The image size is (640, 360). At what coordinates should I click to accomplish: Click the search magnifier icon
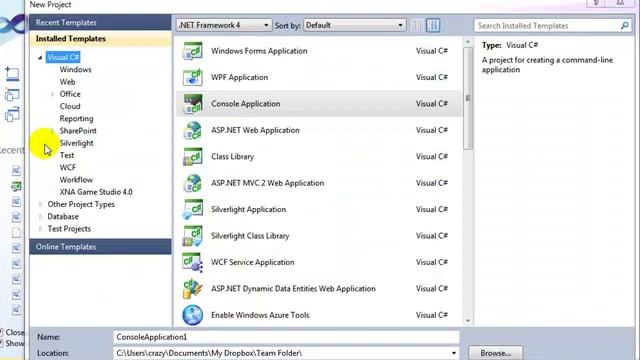[x=624, y=26]
